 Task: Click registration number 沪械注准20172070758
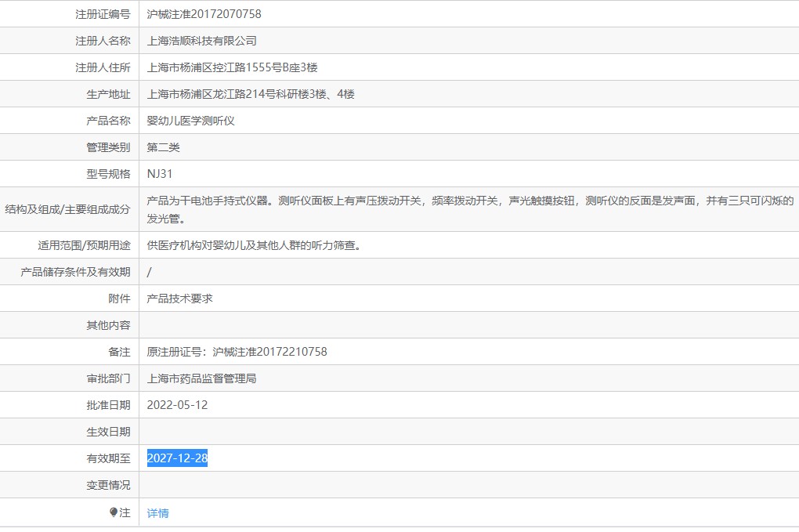[x=204, y=14]
